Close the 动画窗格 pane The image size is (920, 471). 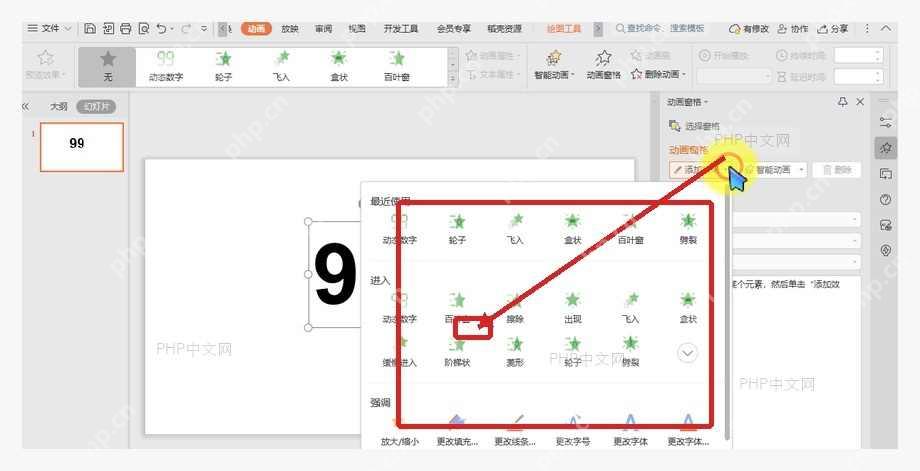(x=860, y=102)
